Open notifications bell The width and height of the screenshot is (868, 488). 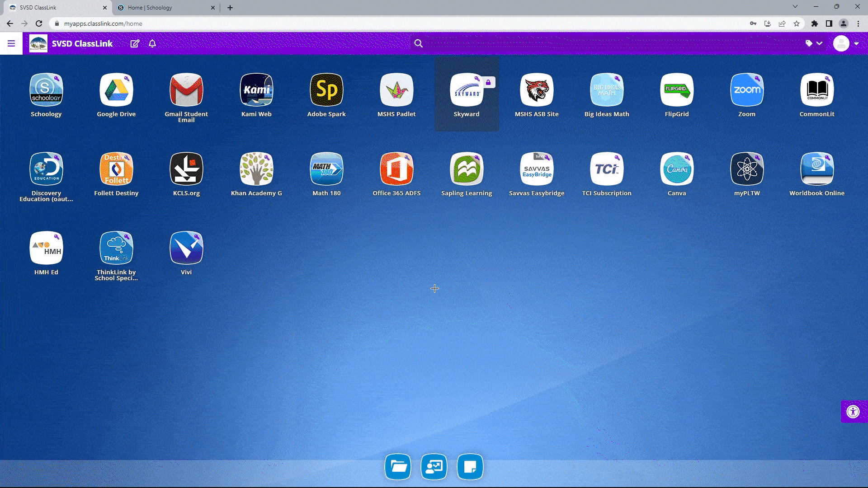tap(152, 43)
